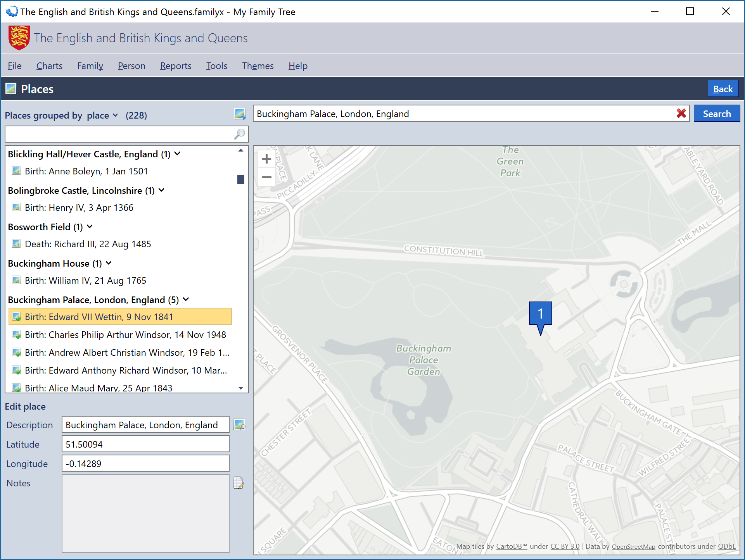Click the places list scrollbar thumb
Image resolution: width=745 pixels, height=560 pixels.
(241, 179)
